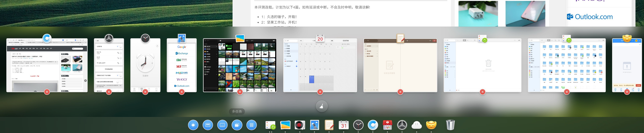
Task: Click the scroll-to-top button in browser card
Action: 85,80
